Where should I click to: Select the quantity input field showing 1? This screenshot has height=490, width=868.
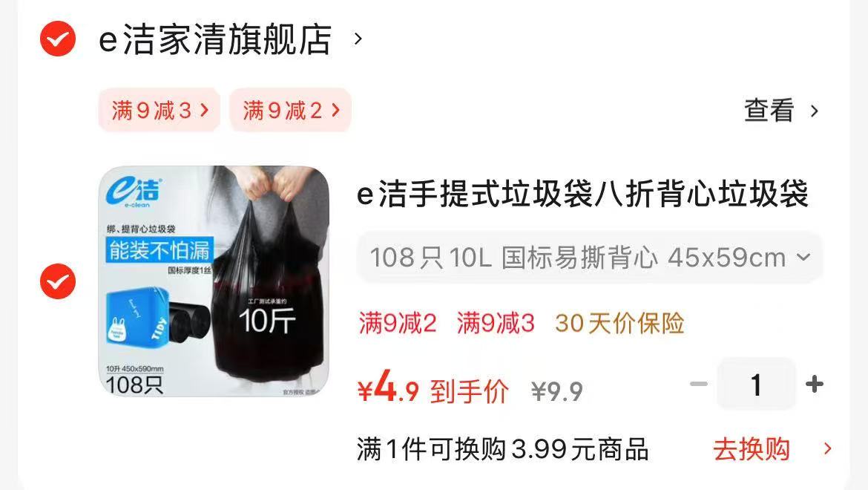click(756, 384)
